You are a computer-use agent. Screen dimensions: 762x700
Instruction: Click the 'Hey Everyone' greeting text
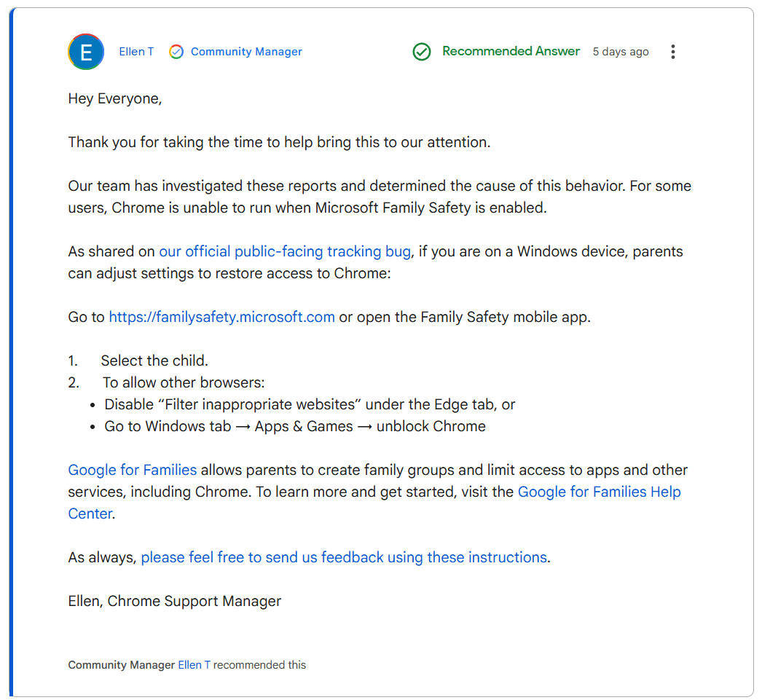pos(114,98)
